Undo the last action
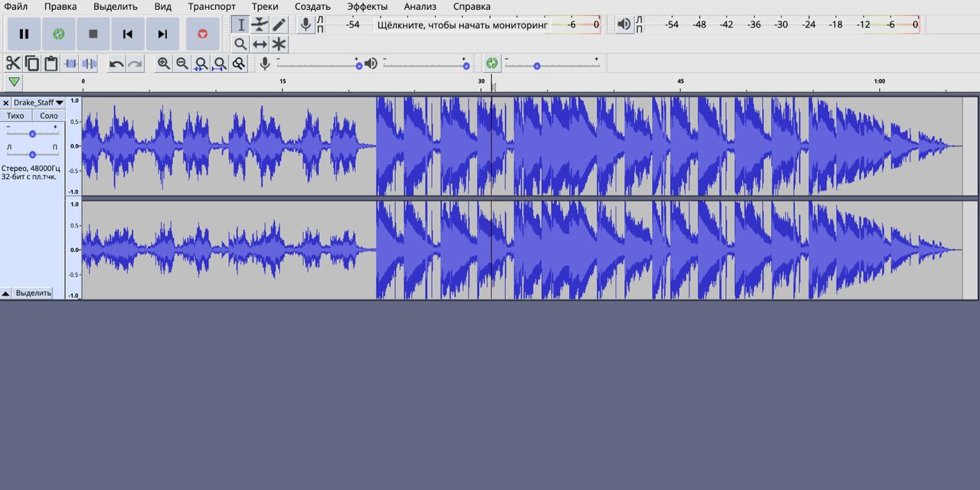980x490 pixels. click(116, 64)
